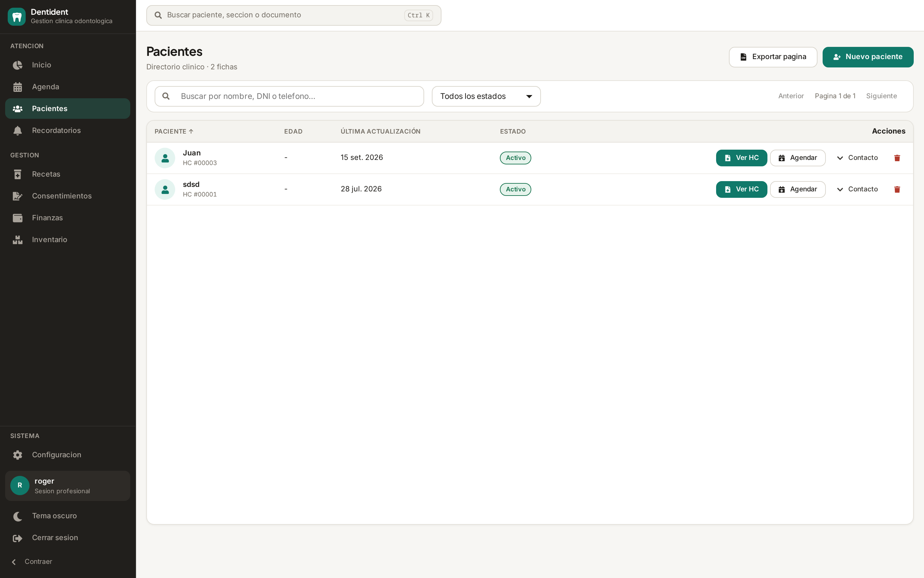Click the Consentimientos signature icon
The height and width of the screenshot is (578, 924).
18,196
